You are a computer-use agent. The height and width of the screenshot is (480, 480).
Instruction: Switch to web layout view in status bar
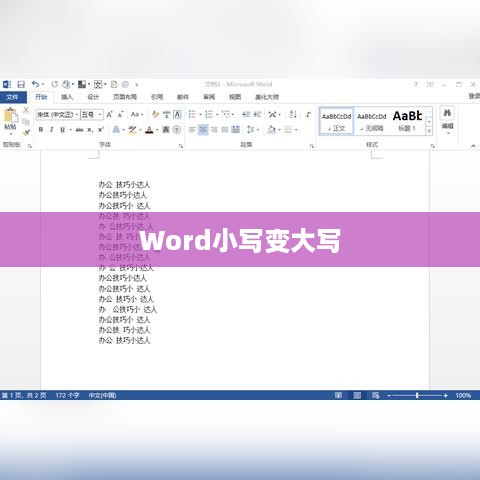(x=376, y=395)
